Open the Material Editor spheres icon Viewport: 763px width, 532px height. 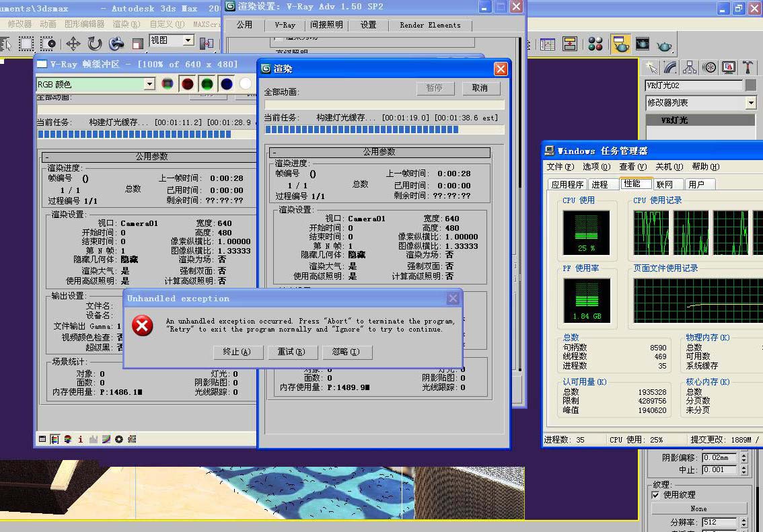[x=595, y=44]
